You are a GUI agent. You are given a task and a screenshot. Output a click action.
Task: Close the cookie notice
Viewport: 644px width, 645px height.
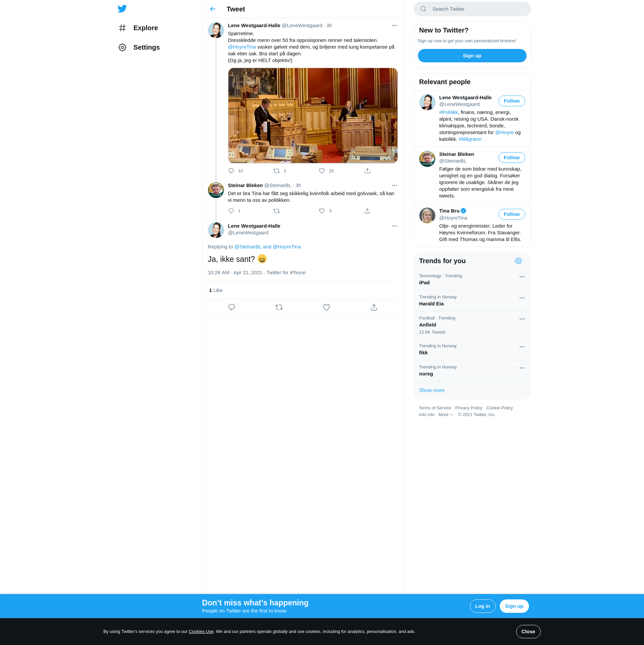pyautogui.click(x=528, y=632)
